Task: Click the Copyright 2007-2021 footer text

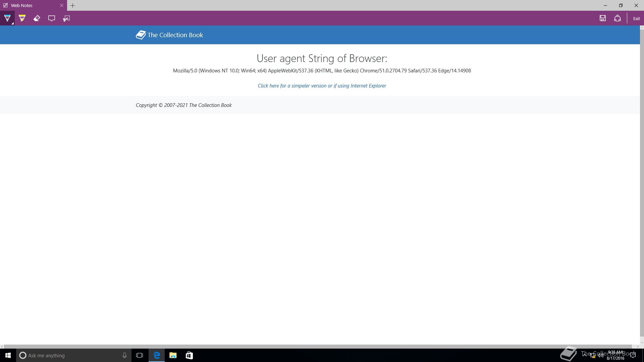Action: [x=183, y=105]
